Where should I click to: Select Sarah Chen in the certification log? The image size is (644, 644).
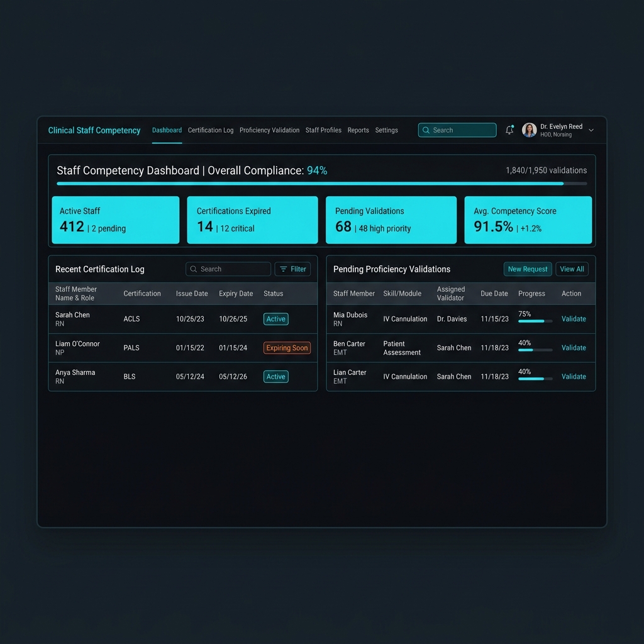click(72, 314)
